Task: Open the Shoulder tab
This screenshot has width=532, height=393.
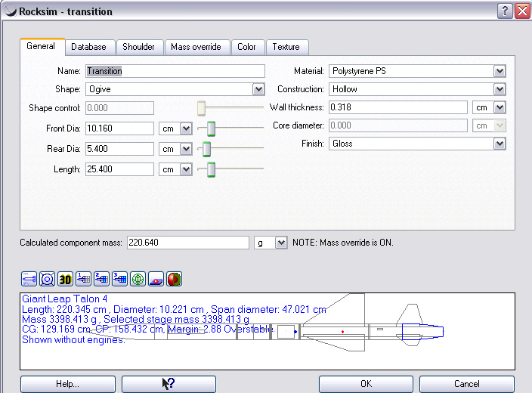Action: click(138, 47)
